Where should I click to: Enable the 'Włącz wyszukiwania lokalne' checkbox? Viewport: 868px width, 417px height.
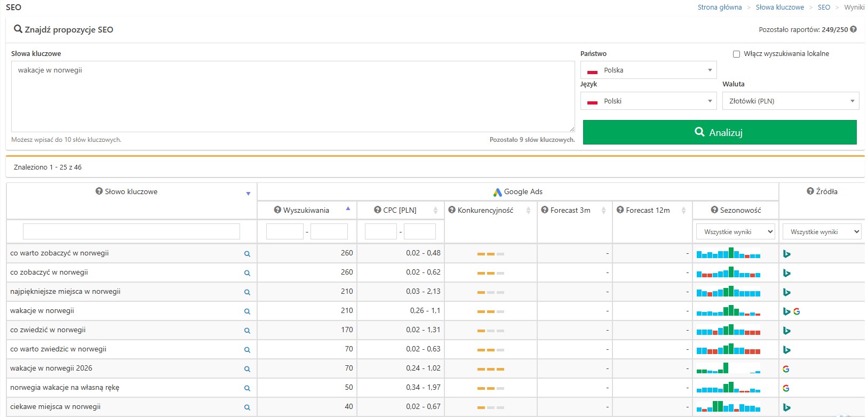tap(736, 54)
